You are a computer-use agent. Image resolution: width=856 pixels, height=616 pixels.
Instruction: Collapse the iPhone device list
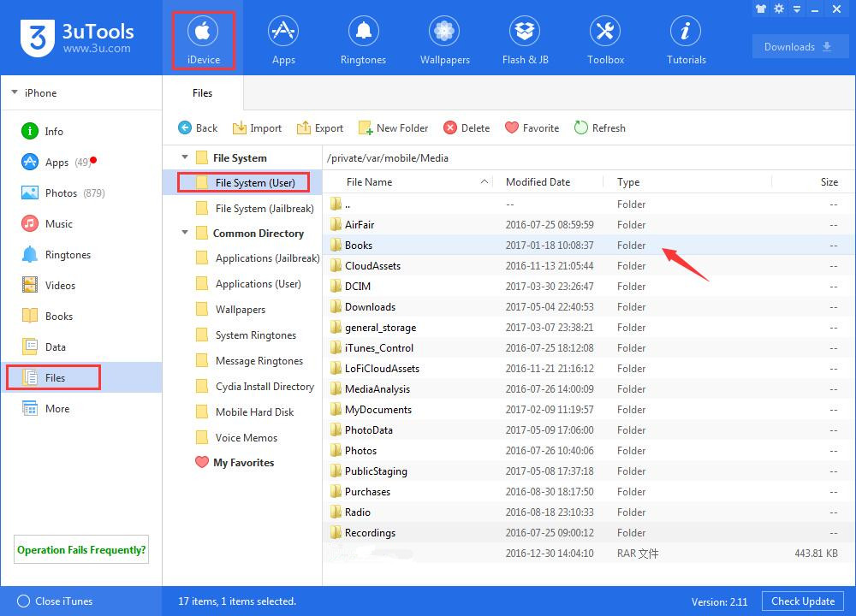pyautogui.click(x=15, y=92)
